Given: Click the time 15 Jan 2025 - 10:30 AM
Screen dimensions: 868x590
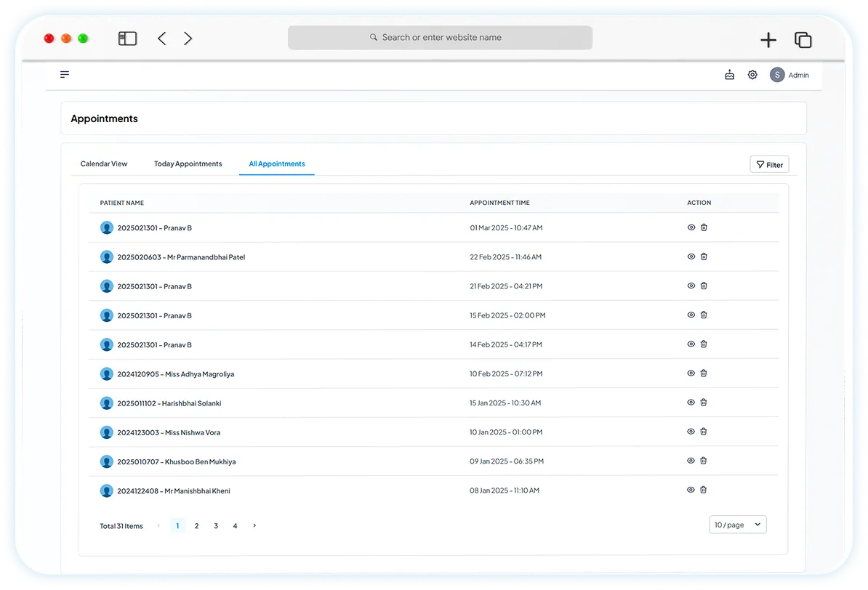Looking at the screenshot, I should coord(505,403).
